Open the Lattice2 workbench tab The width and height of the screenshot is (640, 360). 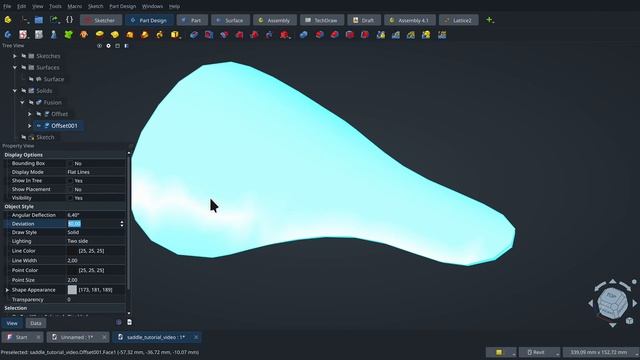(458, 20)
